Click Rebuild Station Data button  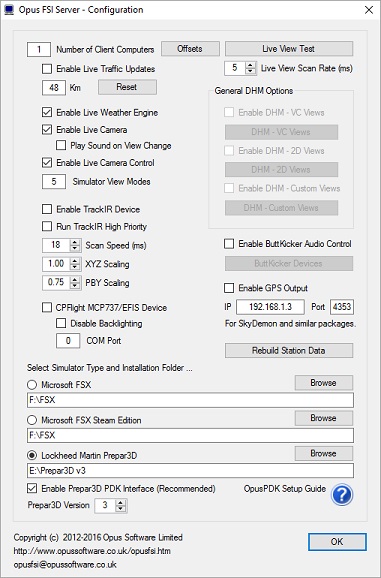(x=289, y=350)
